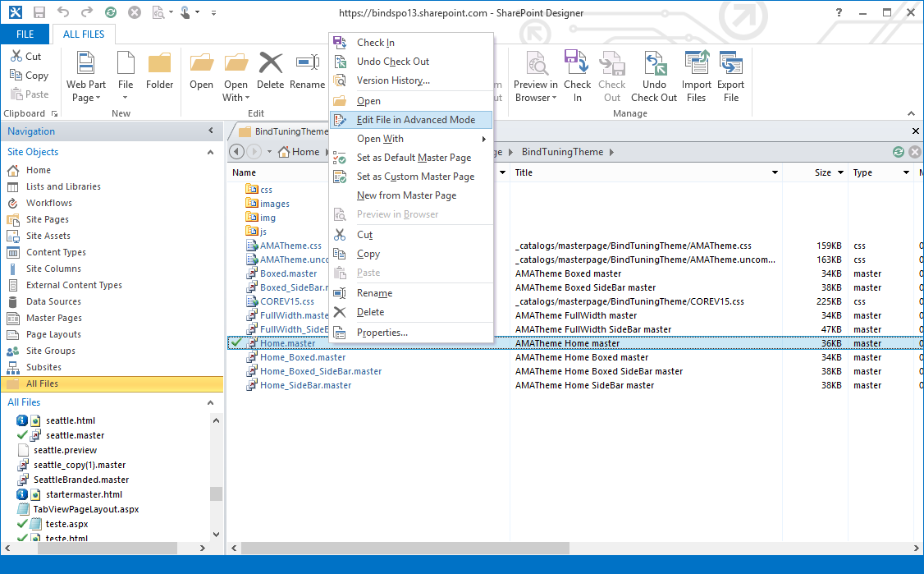Choose Set as Default Master Page
This screenshot has width=924, height=574.
point(411,158)
